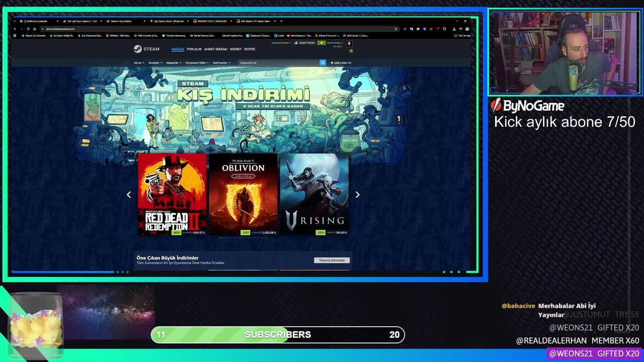Show previous featured games with left arrow
The height and width of the screenshot is (362, 644).
click(x=129, y=195)
